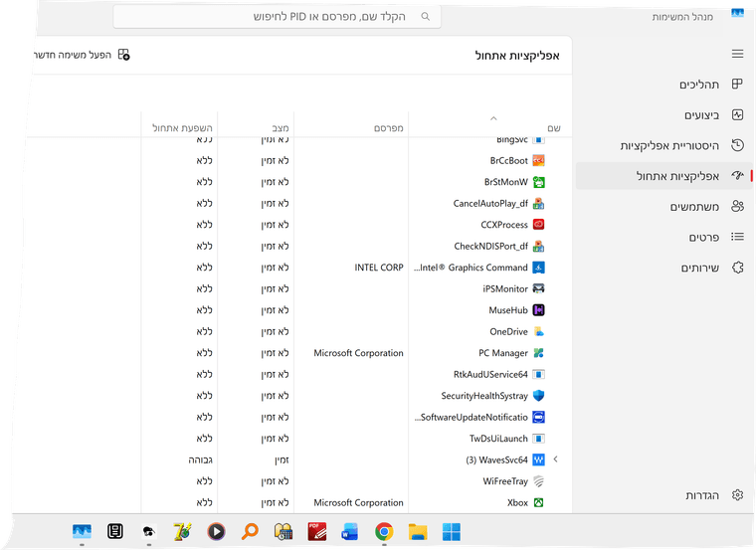Select the CheckNDISPort_df icon
Image resolution: width=756 pixels, height=550 pixels.
pyautogui.click(x=538, y=247)
